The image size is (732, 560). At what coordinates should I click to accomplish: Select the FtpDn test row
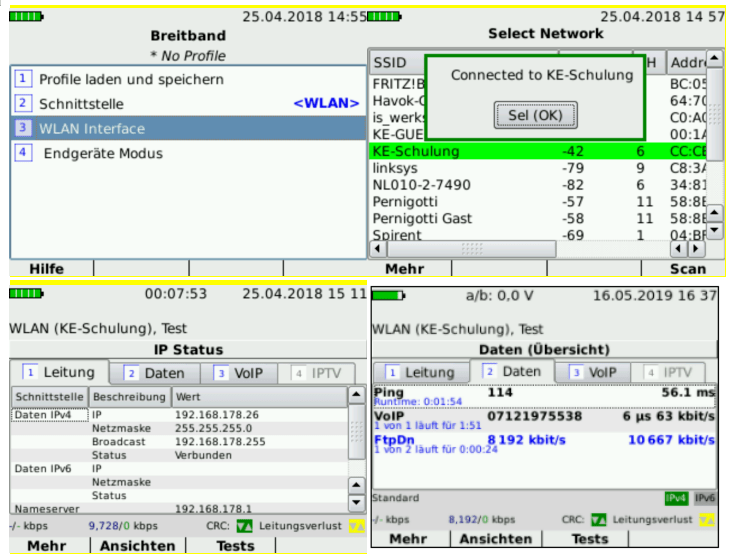[544, 443]
